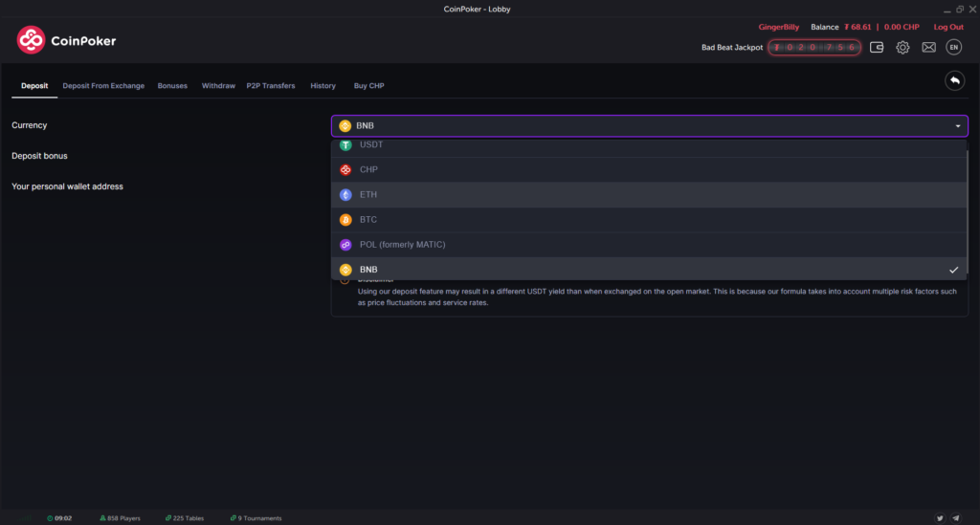The height and width of the screenshot is (525, 980).
Task: Open settings via the gear icon
Action: click(x=902, y=47)
